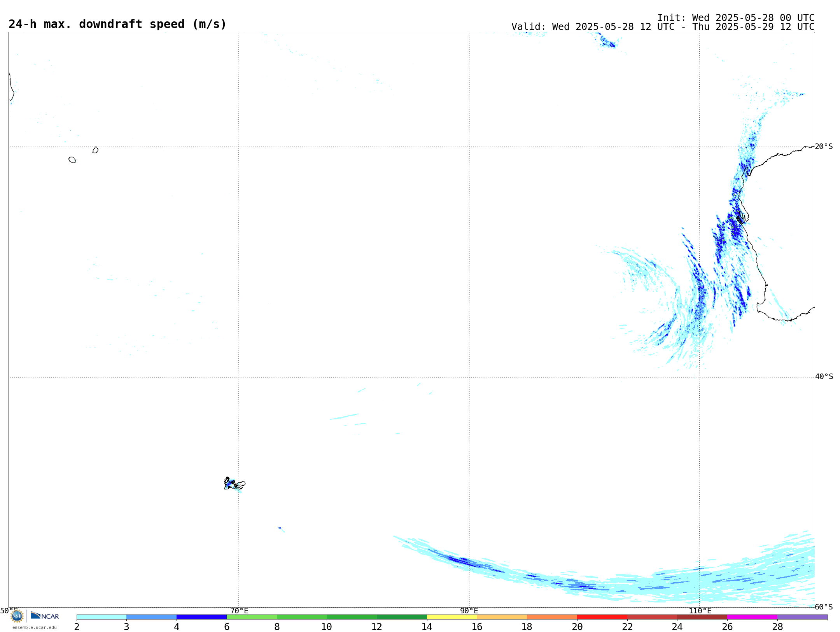Click the 70°E longitude label
Screen dimensions: 840x632
tap(239, 611)
